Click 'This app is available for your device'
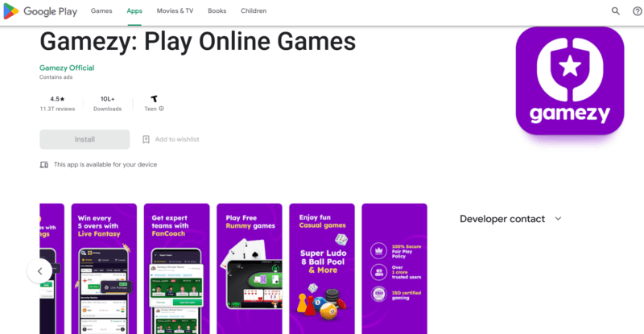This screenshot has height=334, width=644. (105, 164)
